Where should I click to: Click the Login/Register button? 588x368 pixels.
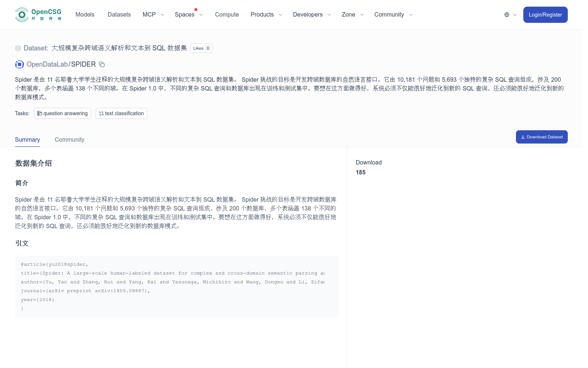click(x=545, y=15)
